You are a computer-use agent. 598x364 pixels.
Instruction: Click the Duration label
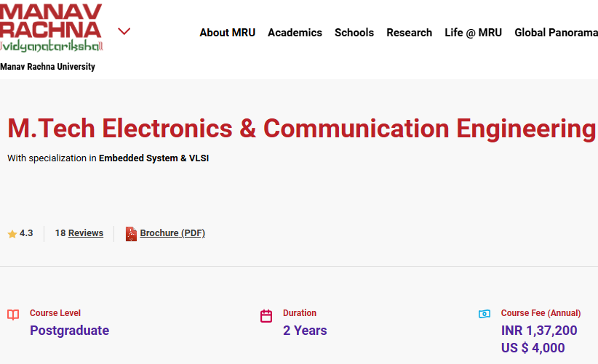tap(300, 313)
